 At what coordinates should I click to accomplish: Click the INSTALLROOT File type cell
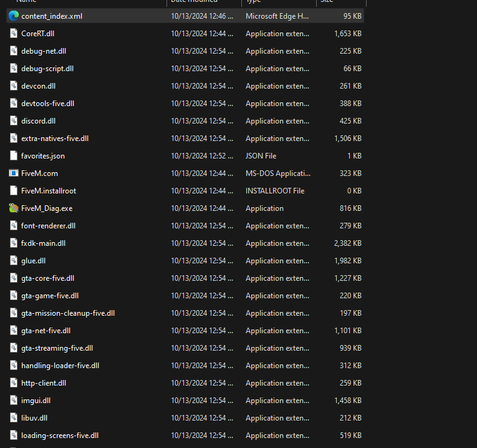[275, 191]
